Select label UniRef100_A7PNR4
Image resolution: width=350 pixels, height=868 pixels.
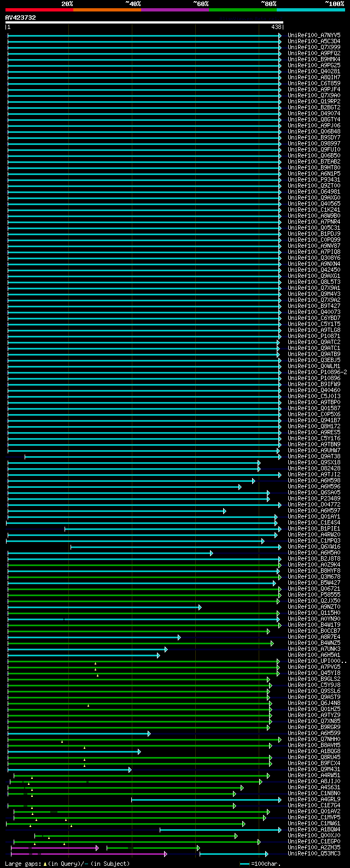[x=314, y=222]
